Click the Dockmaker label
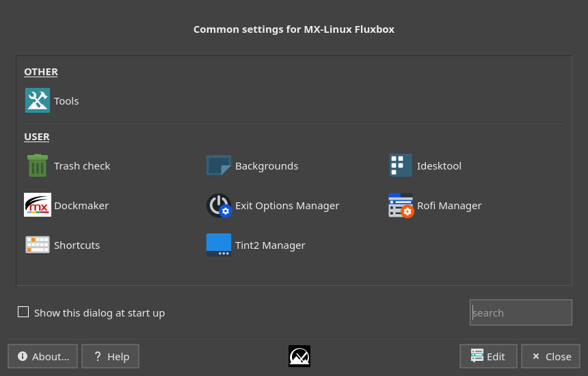This screenshot has height=376, width=588. tap(81, 205)
